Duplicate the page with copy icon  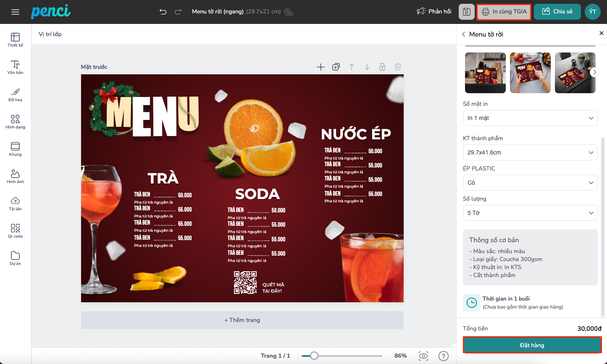pyautogui.click(x=336, y=67)
